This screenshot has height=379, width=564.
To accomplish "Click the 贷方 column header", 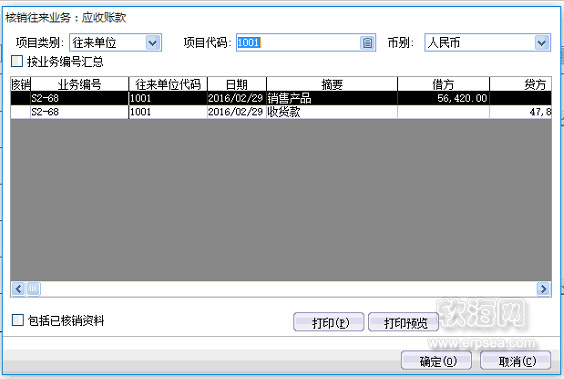I will [520, 85].
